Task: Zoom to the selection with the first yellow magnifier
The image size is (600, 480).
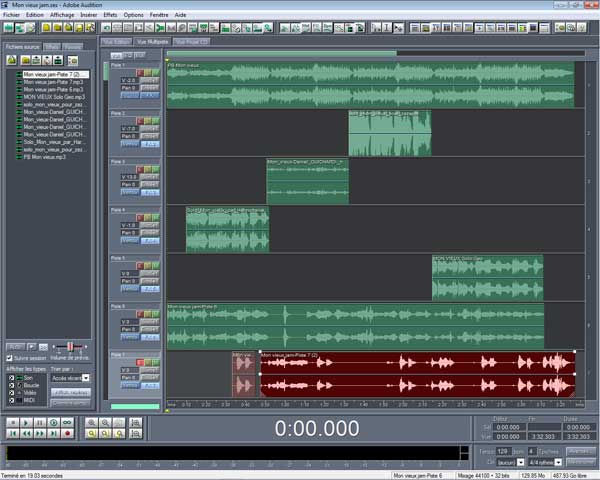Action: [x=91, y=434]
